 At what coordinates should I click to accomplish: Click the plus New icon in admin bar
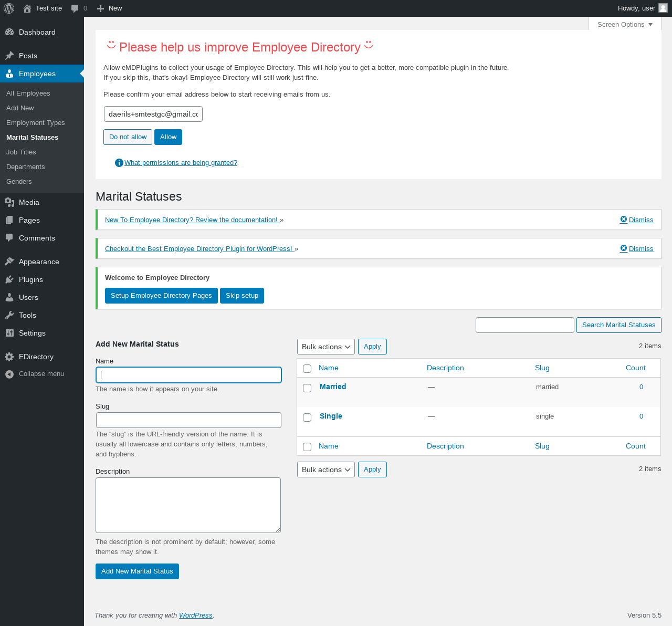(x=101, y=8)
